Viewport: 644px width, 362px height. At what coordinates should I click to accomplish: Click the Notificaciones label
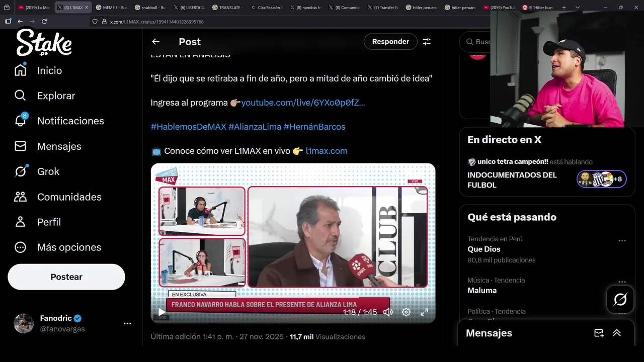[x=70, y=121]
